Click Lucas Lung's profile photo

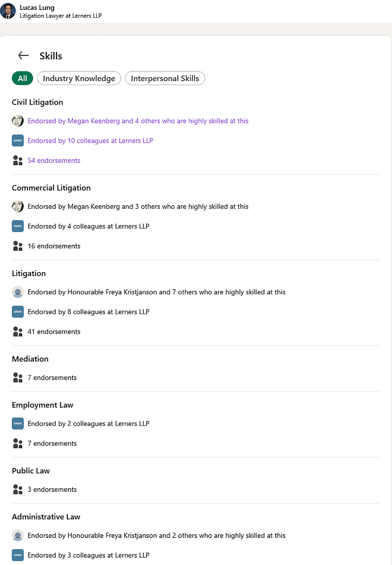[9, 11]
